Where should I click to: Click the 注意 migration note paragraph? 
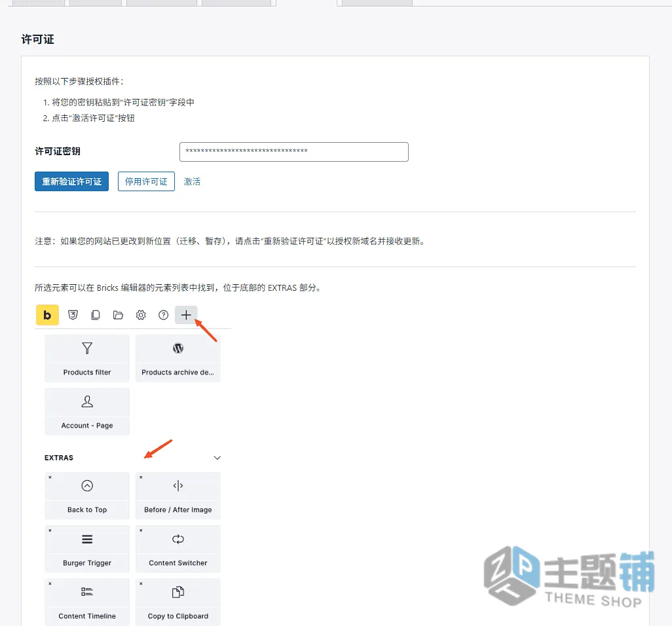231,241
